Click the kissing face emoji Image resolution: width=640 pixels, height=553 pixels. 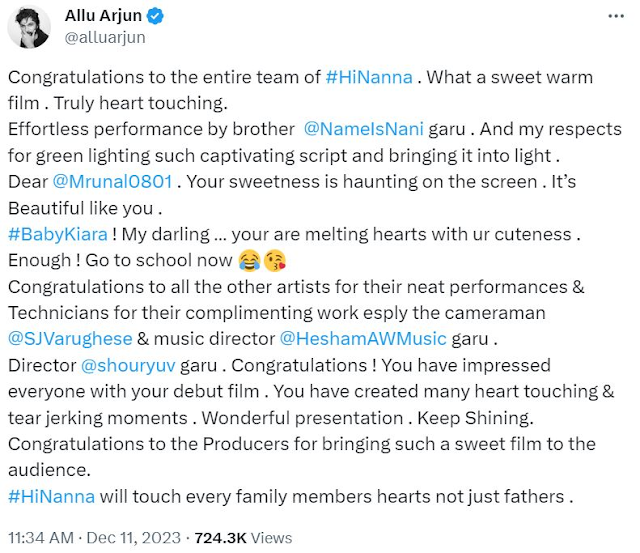(275, 261)
